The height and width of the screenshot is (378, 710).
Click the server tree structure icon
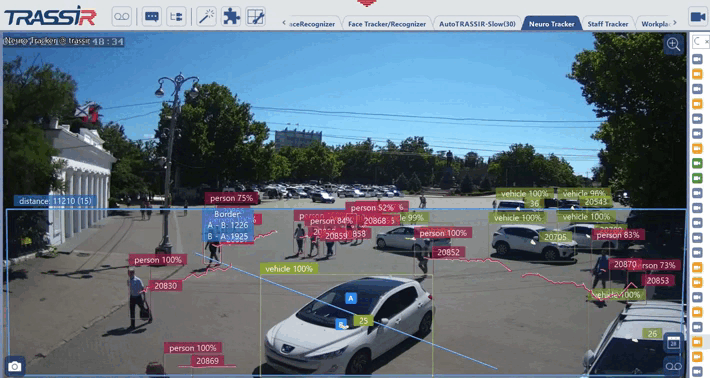[x=176, y=17]
